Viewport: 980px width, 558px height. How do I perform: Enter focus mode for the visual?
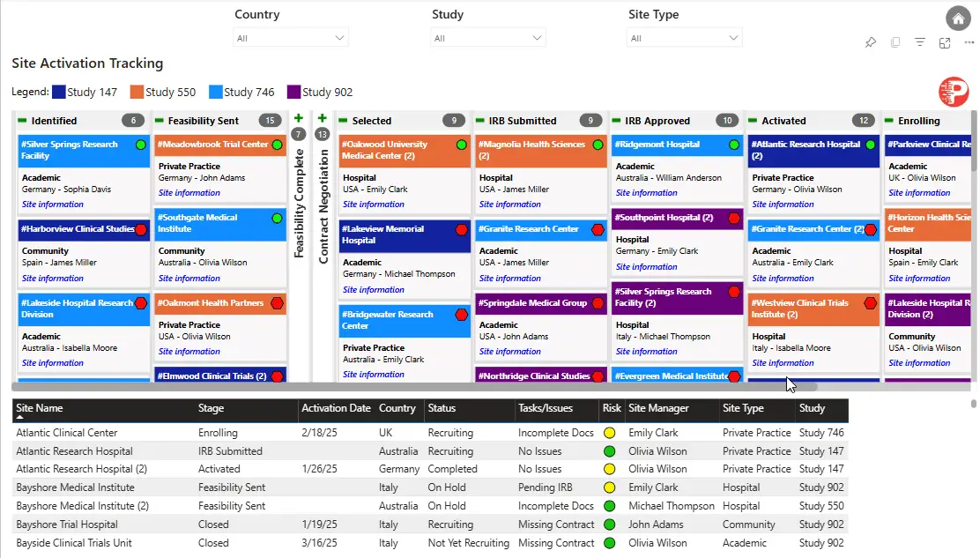(x=945, y=42)
